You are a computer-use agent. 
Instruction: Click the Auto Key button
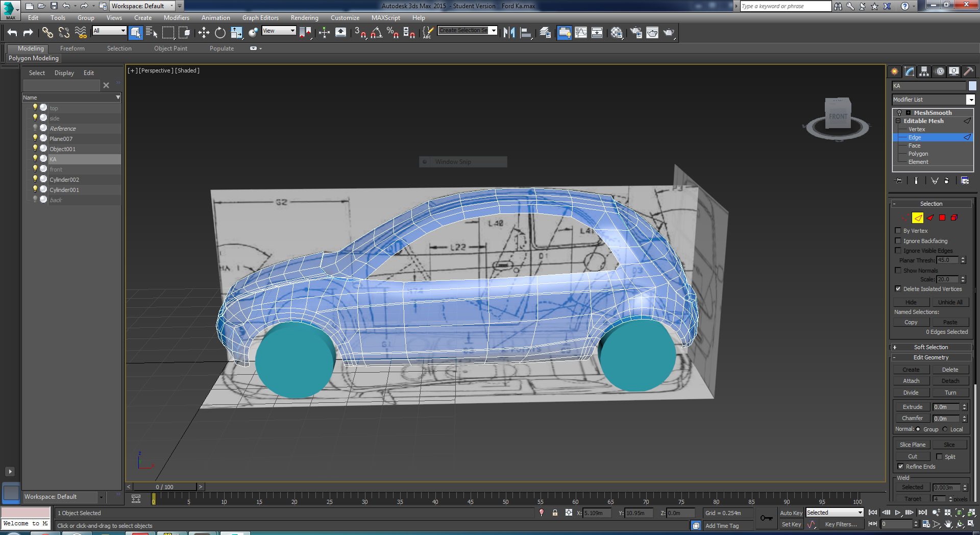791,513
